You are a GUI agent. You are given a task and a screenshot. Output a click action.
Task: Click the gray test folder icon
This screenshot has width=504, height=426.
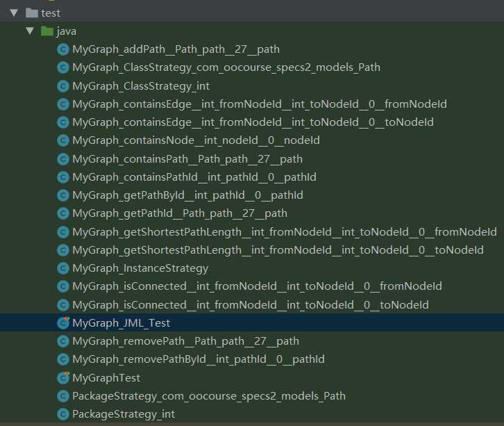(31, 13)
